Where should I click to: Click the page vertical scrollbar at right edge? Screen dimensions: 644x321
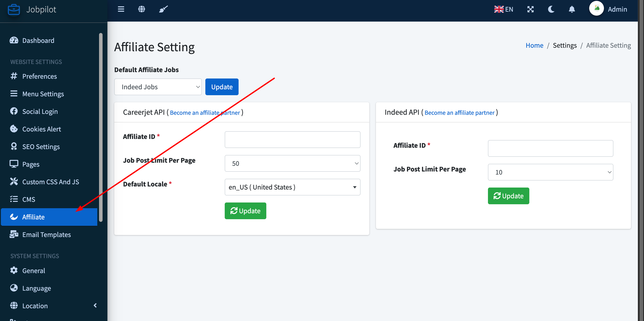(x=641, y=160)
